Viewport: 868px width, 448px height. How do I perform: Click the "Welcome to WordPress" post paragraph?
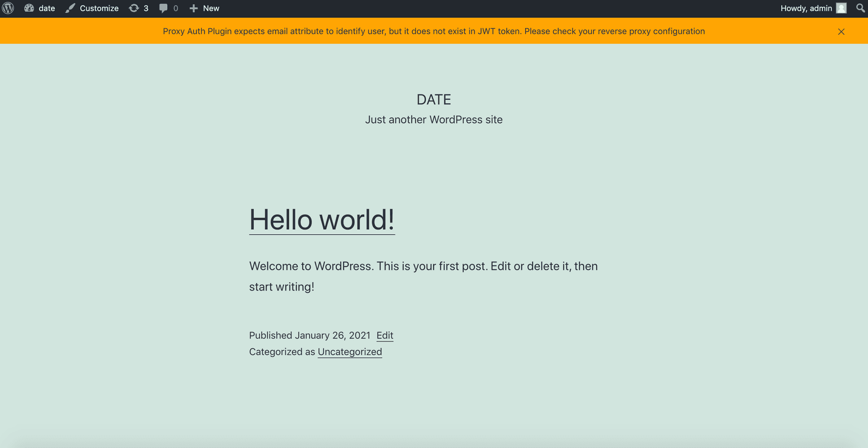[424, 276]
